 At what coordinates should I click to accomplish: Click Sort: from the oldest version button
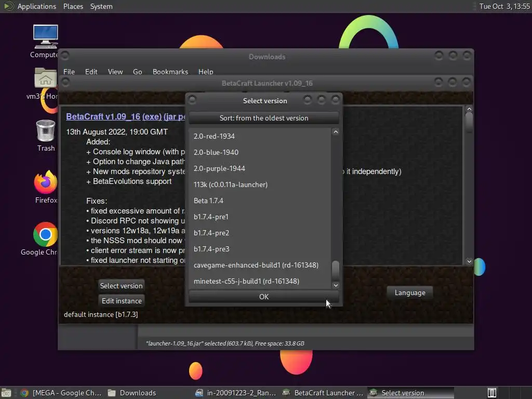coord(263,118)
